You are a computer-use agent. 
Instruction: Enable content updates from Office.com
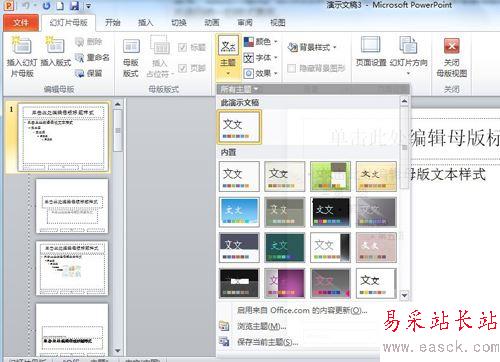pyautogui.click(x=302, y=310)
